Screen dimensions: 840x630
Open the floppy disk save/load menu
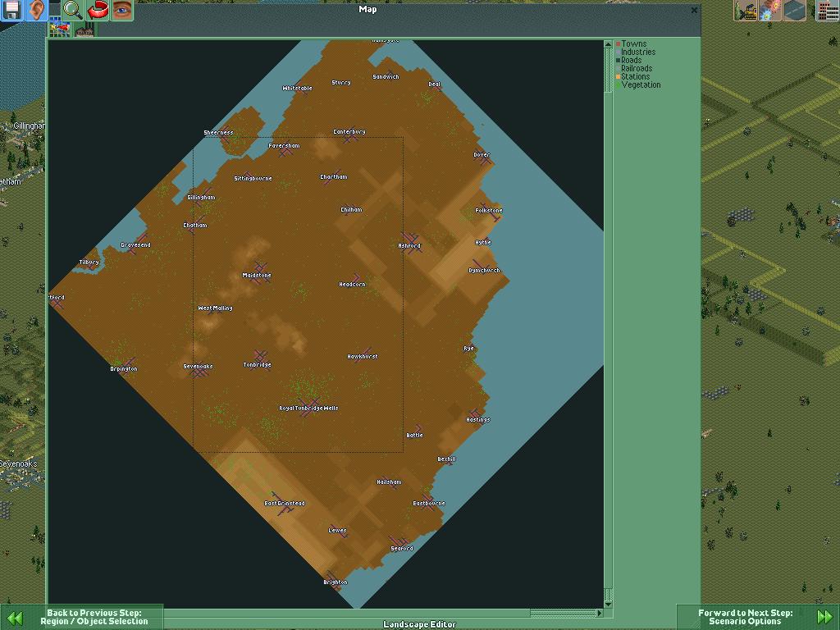click(x=11, y=10)
